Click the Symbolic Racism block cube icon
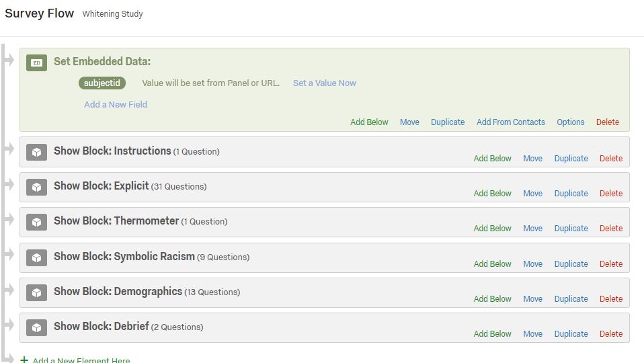The height and width of the screenshot is (363, 644). (x=36, y=258)
